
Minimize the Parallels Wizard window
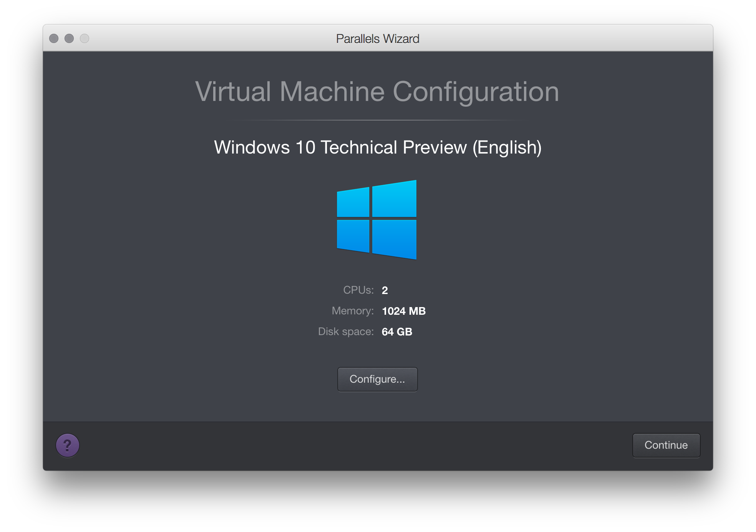(x=69, y=38)
